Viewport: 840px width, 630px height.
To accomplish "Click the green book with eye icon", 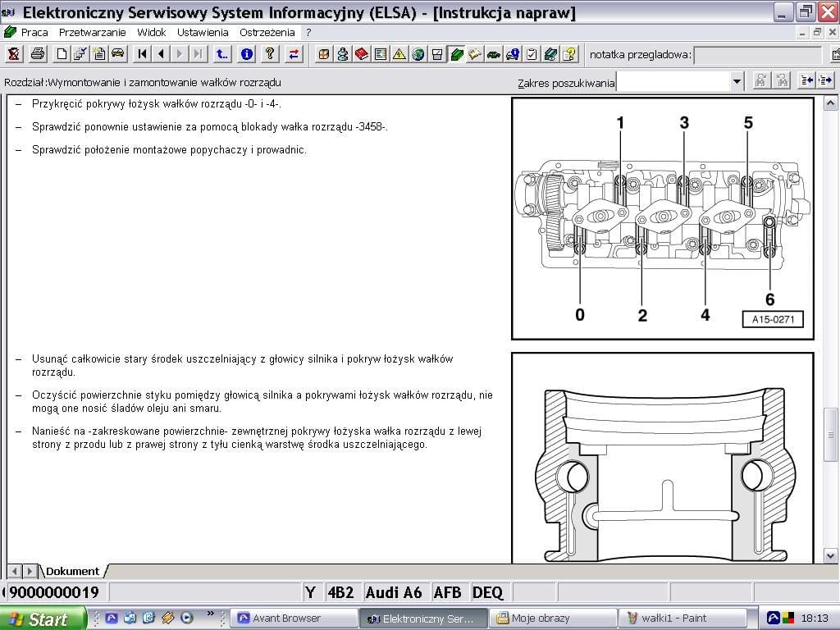I will pyautogui.click(x=550, y=53).
